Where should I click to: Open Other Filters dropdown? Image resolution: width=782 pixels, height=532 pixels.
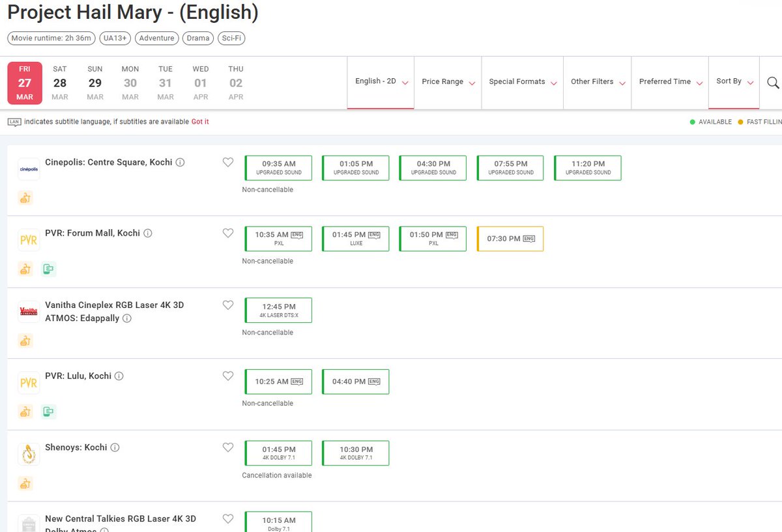[598, 82]
